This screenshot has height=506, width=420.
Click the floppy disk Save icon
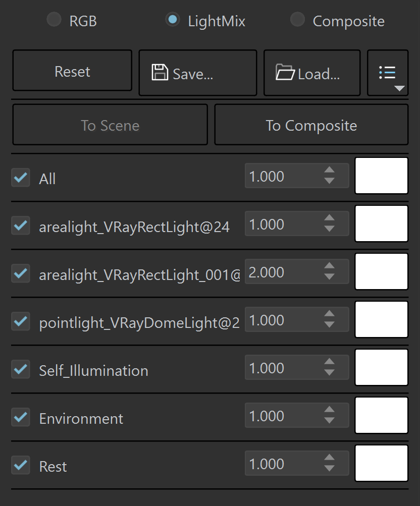[160, 72]
